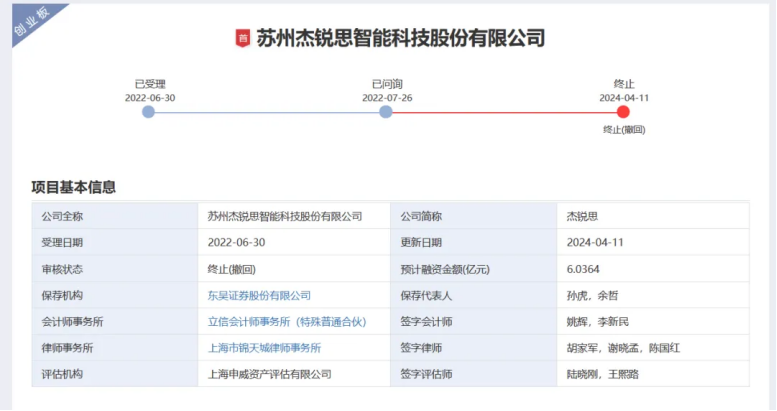Screen dimensions: 777x411
Task: Click the 杰锐思 company short name cell
Action: [582, 216]
